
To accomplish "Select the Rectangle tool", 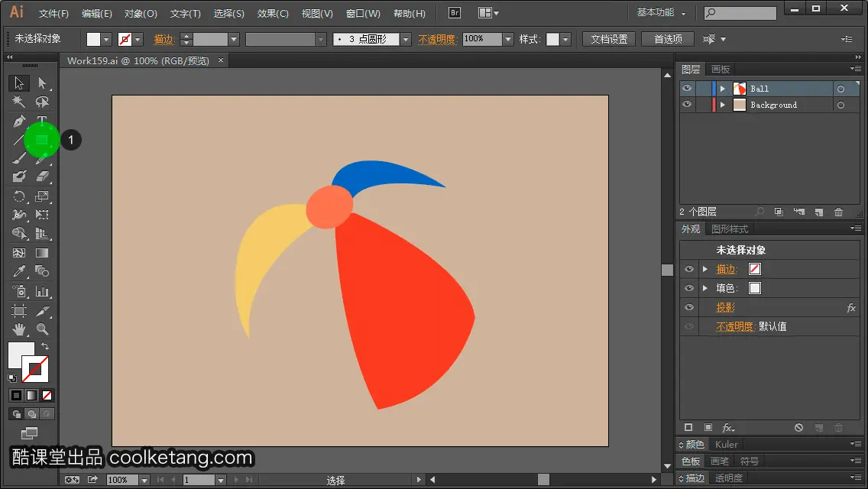I will 42,140.
